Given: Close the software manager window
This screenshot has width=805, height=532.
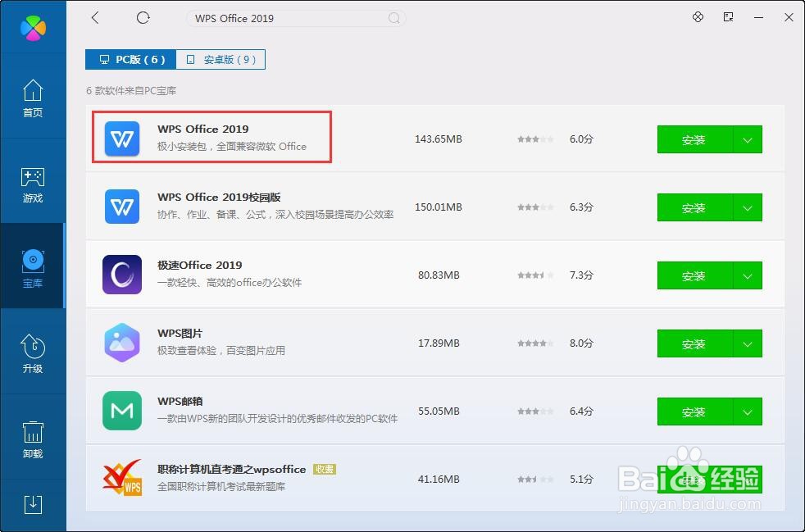Looking at the screenshot, I should [789, 17].
